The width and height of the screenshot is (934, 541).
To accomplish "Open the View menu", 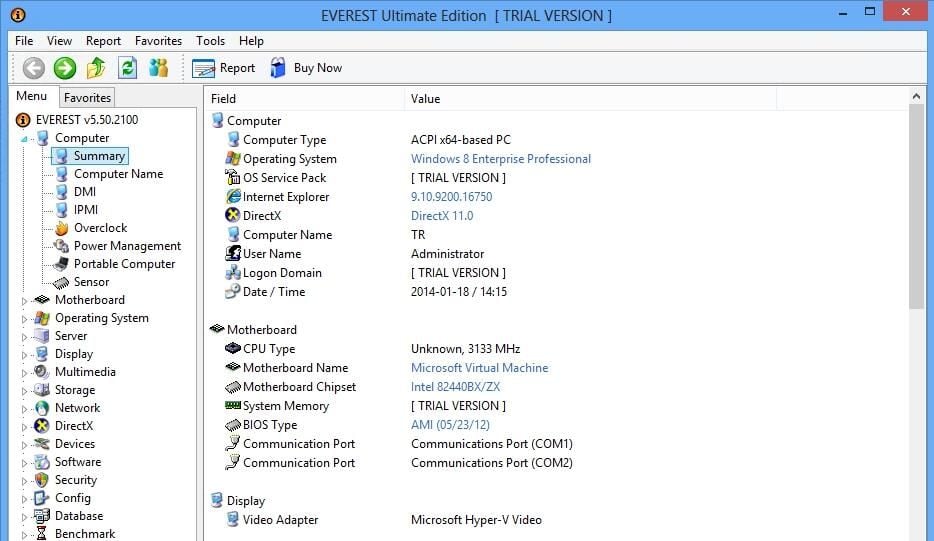I will [x=60, y=41].
